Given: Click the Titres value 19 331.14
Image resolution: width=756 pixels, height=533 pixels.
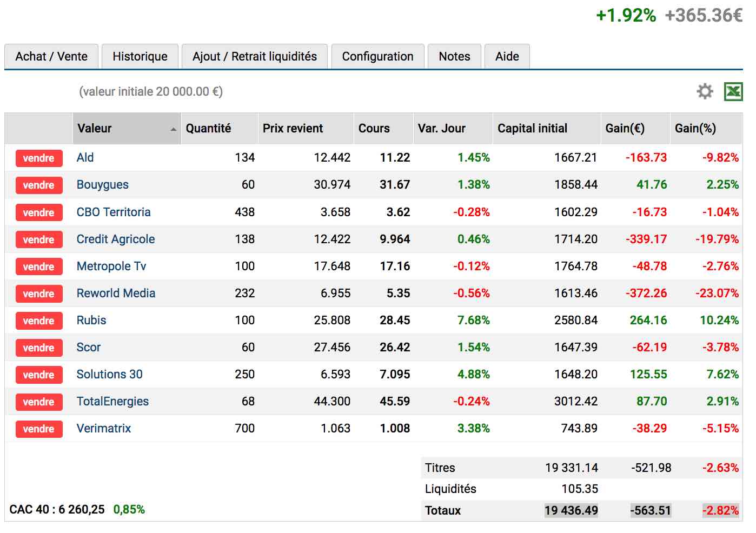Looking at the screenshot, I should click(572, 468).
